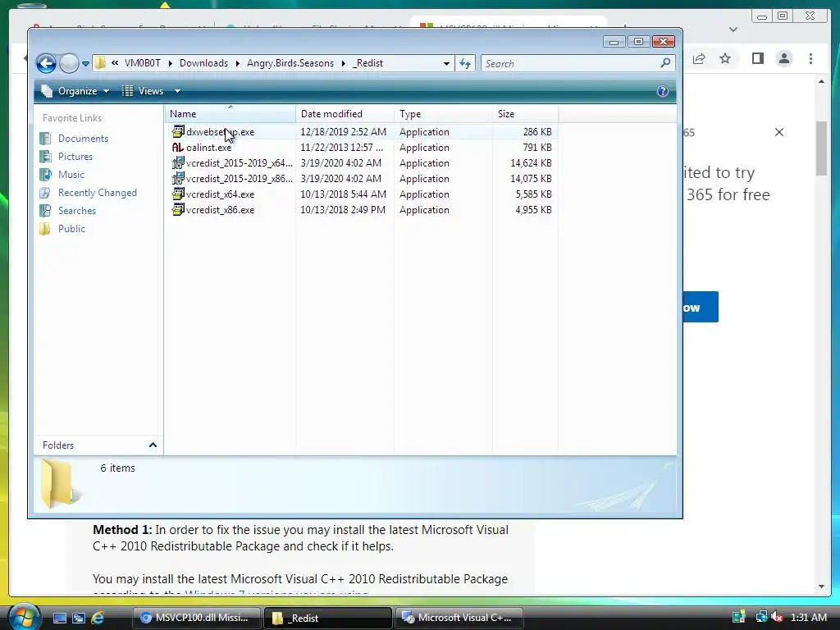Viewport: 840px width, 630px height.
Task: Click the large folder icon in details pane
Action: click(59, 484)
